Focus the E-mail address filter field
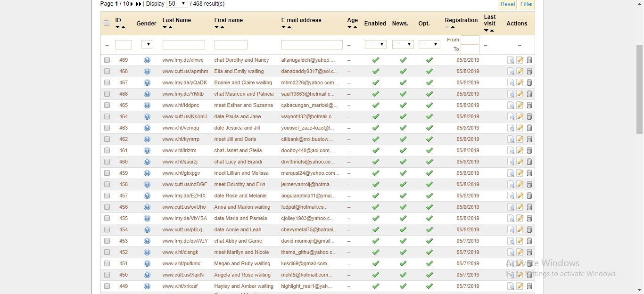Image resolution: width=644 pixels, height=294 pixels. (312, 45)
